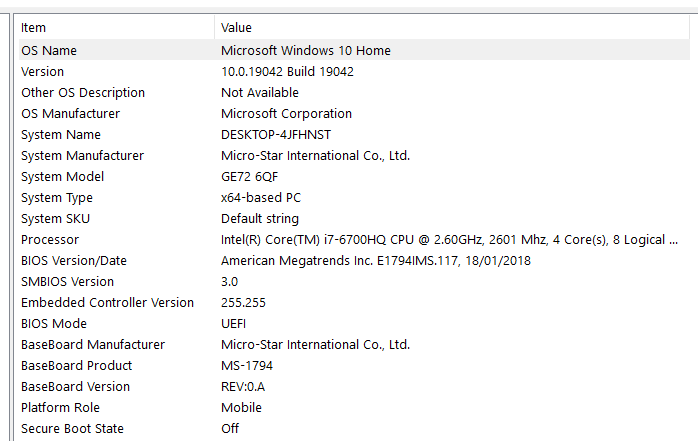
Task: Click the Item column header
Action: (117, 28)
